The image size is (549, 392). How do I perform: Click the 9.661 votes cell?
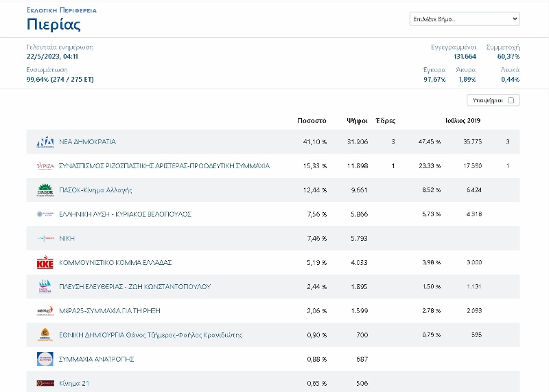[359, 190]
